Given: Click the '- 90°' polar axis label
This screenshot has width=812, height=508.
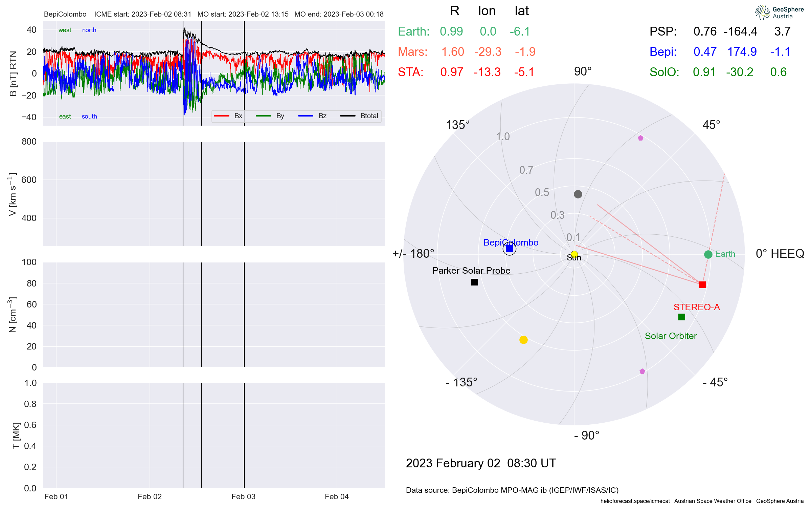Looking at the screenshot, I should tap(587, 436).
